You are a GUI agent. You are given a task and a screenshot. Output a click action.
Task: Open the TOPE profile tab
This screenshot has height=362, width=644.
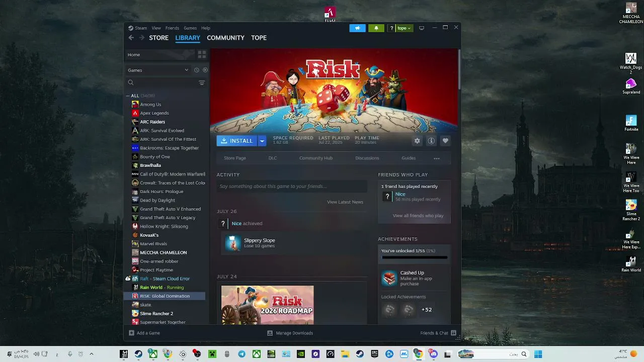point(259,38)
